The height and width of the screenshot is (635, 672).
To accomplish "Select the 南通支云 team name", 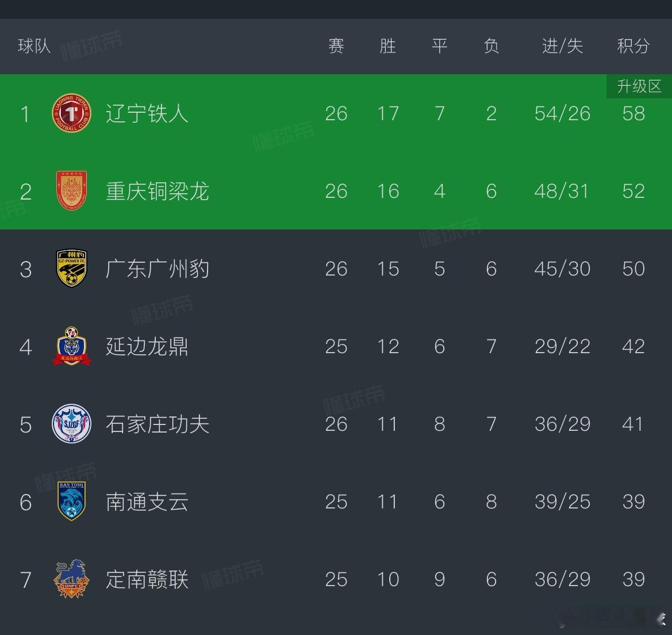I will (147, 502).
